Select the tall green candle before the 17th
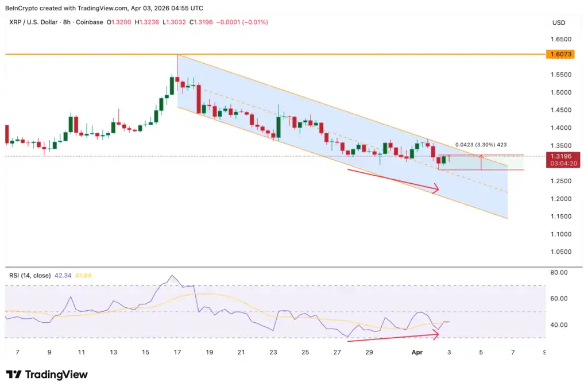Image resolution: width=588 pixels, height=390 pixels. pos(171,86)
